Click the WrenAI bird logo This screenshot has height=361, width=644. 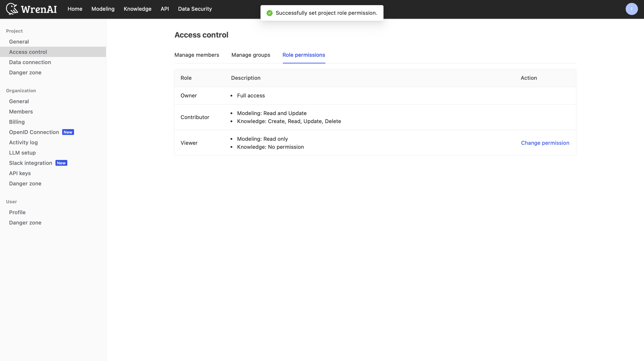coord(12,9)
